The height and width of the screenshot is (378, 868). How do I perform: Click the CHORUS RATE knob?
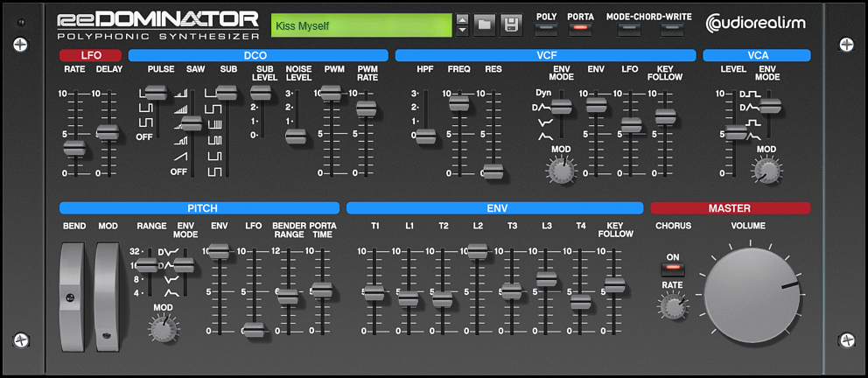coord(673,306)
